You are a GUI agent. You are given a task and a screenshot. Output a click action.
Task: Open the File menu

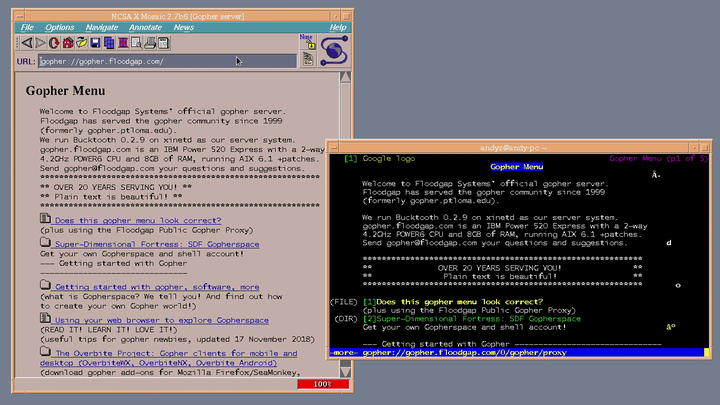(x=27, y=27)
